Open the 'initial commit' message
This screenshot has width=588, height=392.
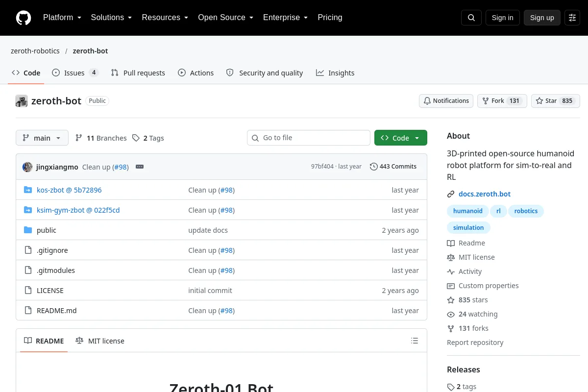click(210, 291)
